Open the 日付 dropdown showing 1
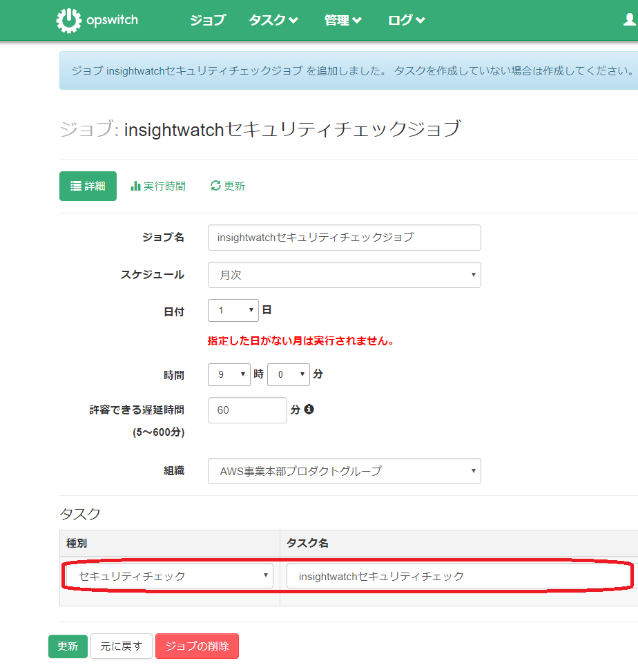Screen dimensions: 638x672 (x=233, y=311)
